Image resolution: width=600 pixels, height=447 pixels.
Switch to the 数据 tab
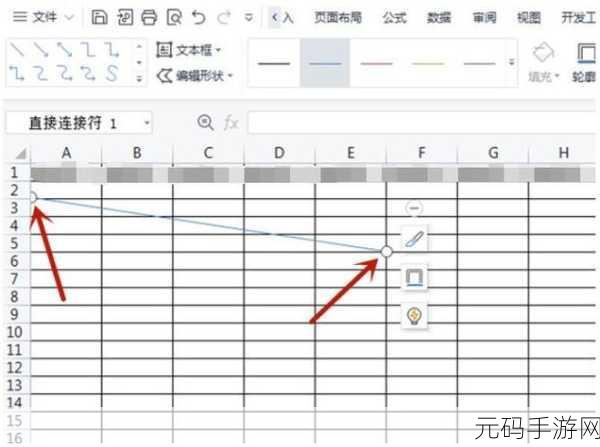pos(439,18)
